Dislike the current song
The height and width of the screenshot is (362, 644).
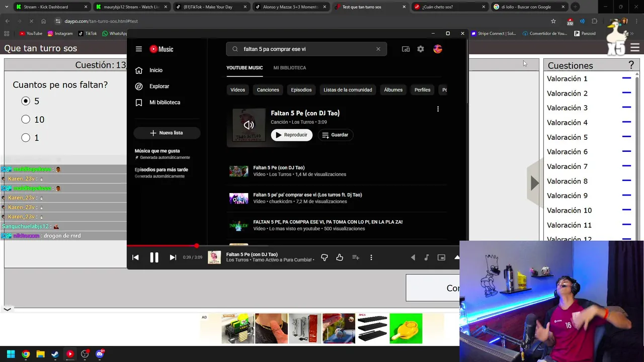pos(325,257)
